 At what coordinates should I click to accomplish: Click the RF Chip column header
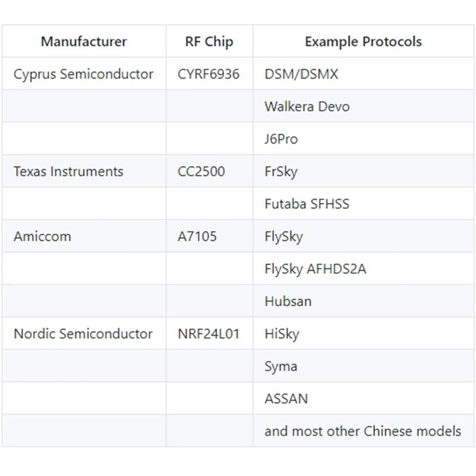[x=209, y=42]
